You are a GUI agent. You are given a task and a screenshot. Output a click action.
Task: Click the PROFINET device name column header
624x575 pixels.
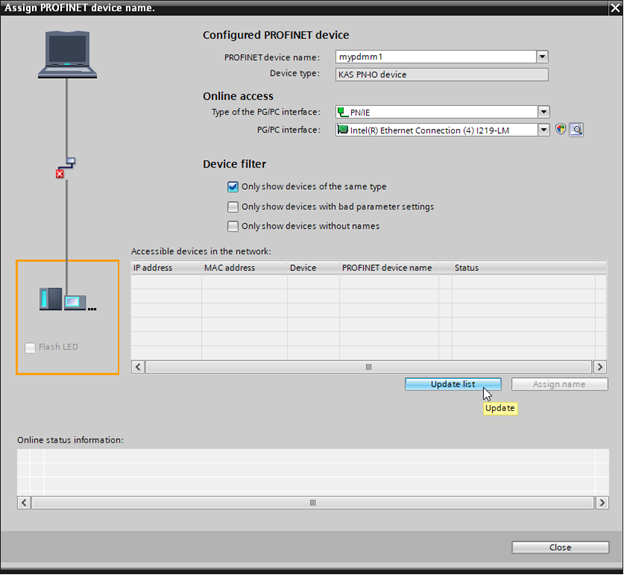(x=389, y=267)
